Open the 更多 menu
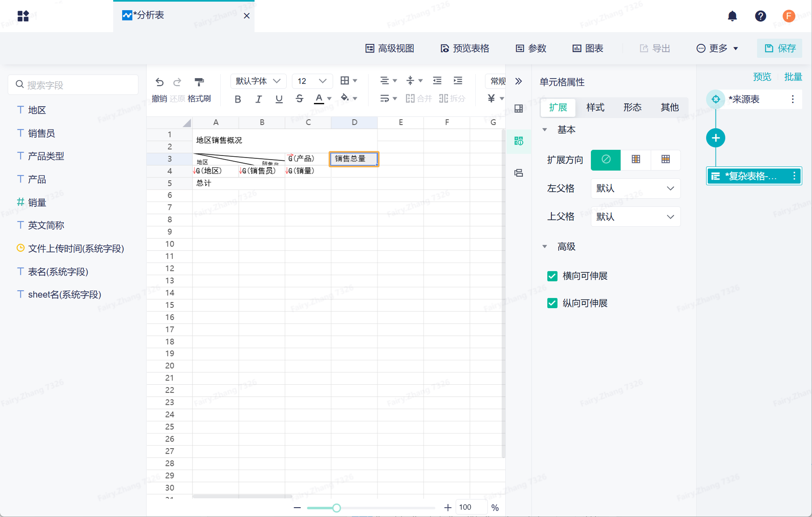 click(x=717, y=48)
